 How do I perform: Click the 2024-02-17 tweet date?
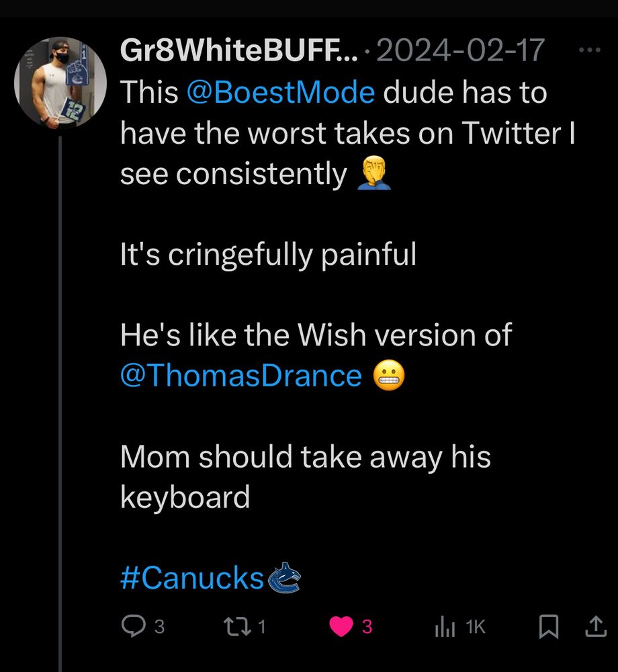pos(461,50)
